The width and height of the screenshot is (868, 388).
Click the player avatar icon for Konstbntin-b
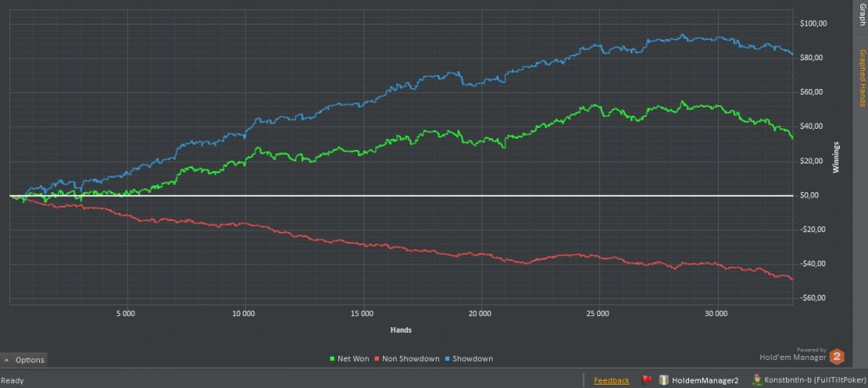click(x=756, y=381)
